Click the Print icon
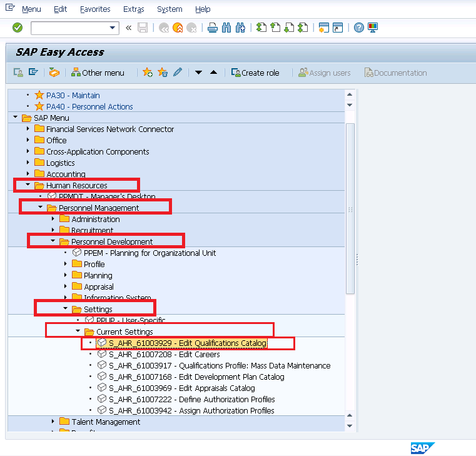 coord(213,28)
